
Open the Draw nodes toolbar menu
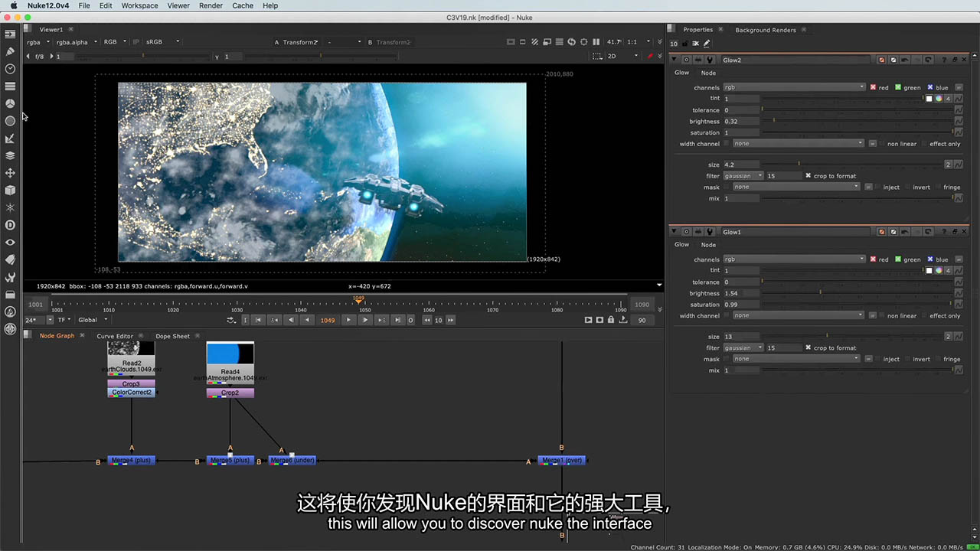click(10, 51)
